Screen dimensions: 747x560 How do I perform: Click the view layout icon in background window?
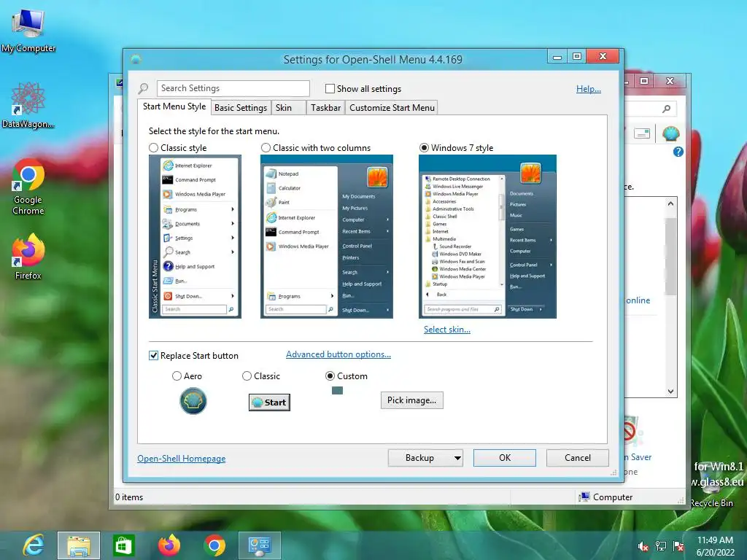(x=642, y=134)
